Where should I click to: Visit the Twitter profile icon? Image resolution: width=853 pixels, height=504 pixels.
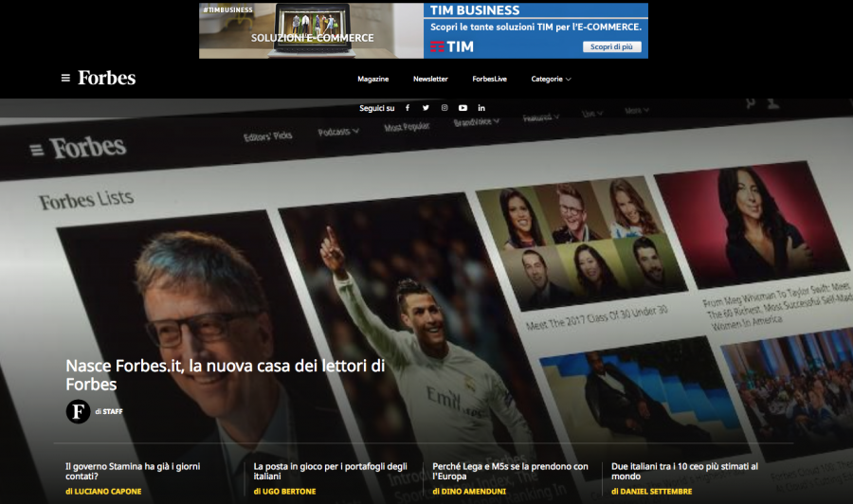(426, 108)
